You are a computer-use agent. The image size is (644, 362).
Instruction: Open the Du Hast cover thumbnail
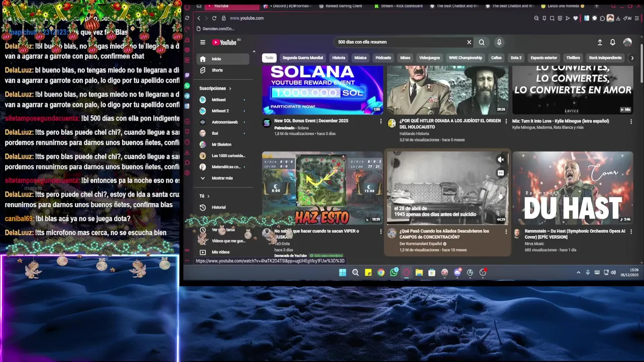point(573,188)
